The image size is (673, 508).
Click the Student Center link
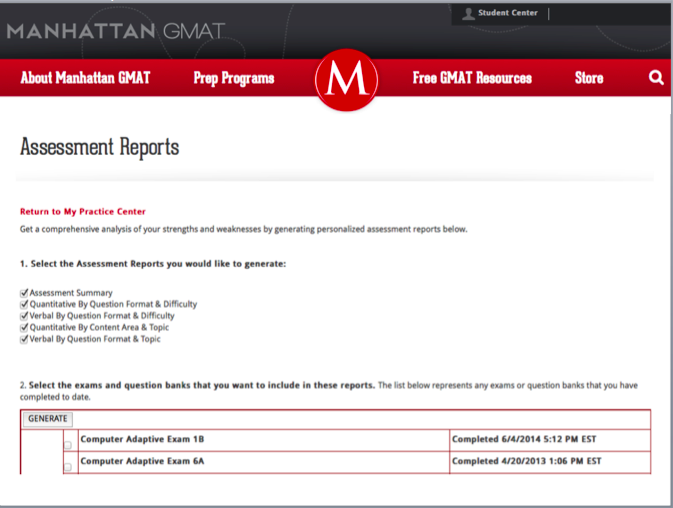tap(508, 13)
